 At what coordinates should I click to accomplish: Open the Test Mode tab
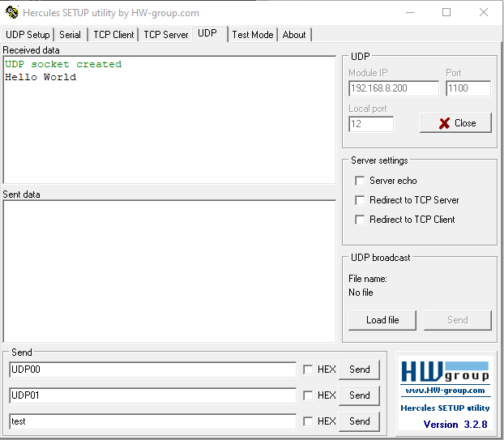click(252, 35)
